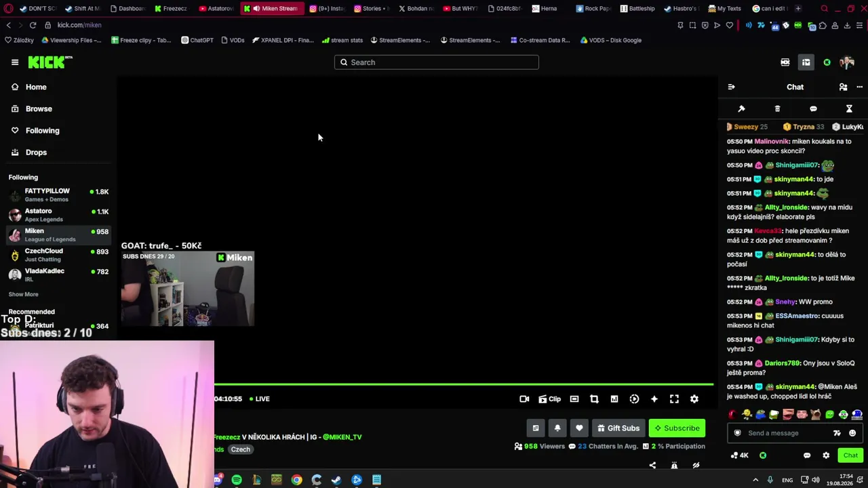868x488 pixels.
Task: Click the 4K channel points balance
Action: pyautogui.click(x=739, y=455)
